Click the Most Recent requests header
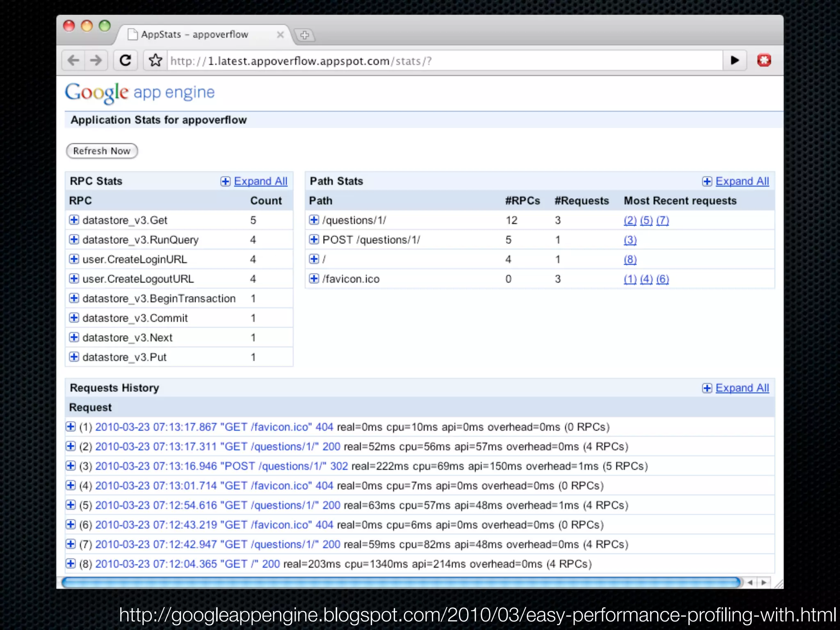This screenshot has height=630, width=840. pyautogui.click(x=680, y=201)
